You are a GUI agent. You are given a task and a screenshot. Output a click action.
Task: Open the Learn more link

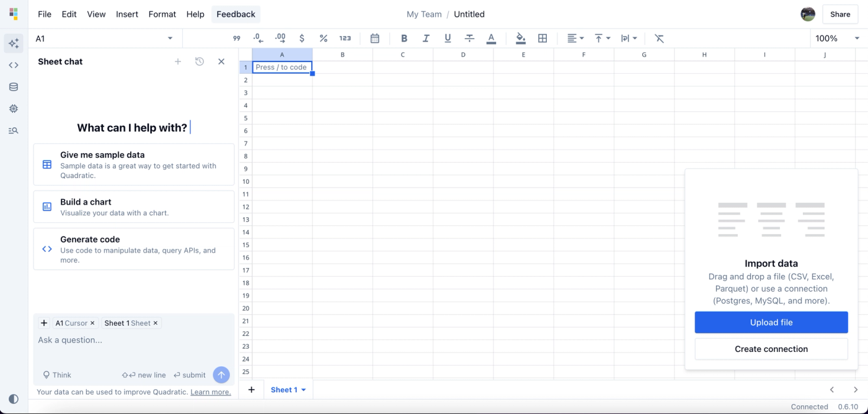[210, 392]
